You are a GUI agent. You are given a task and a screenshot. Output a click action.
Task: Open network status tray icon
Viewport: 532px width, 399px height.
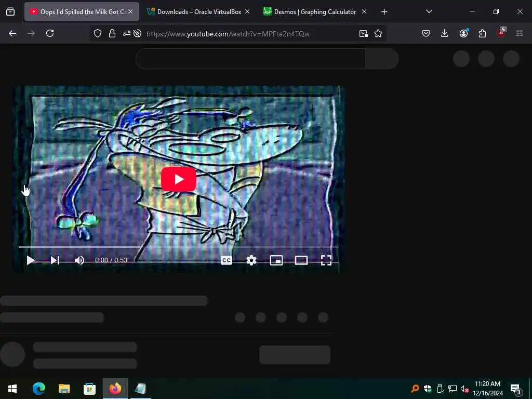tap(452, 389)
